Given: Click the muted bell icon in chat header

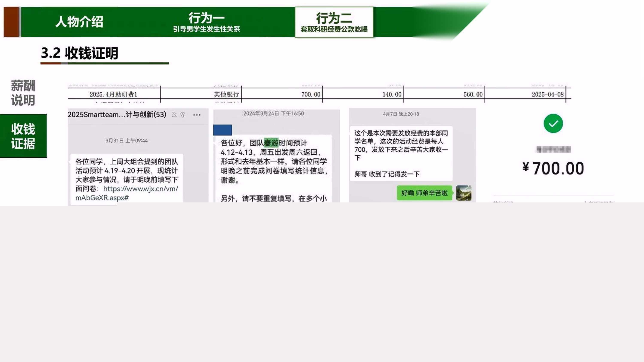Looking at the screenshot, I should click(174, 115).
